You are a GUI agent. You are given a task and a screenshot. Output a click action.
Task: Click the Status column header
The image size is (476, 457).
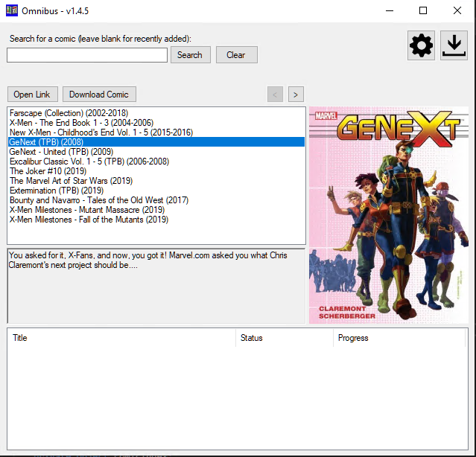pyautogui.click(x=285, y=338)
